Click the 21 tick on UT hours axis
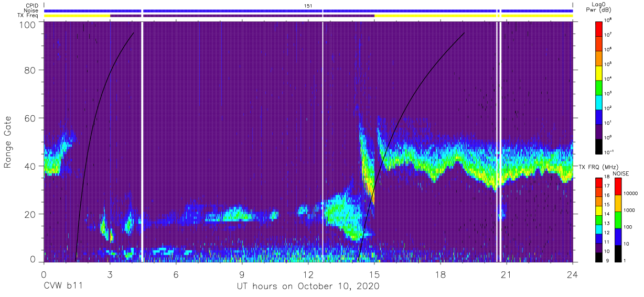The height and width of the screenshot is (297, 644). (506, 274)
